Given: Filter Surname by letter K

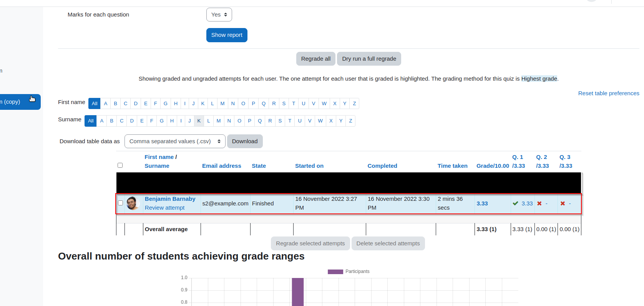Looking at the screenshot, I should (199, 121).
